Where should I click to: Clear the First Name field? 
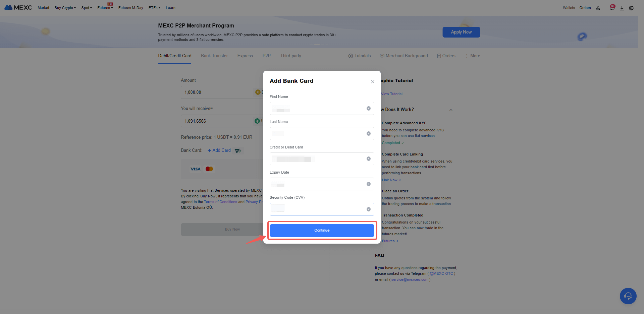point(368,109)
